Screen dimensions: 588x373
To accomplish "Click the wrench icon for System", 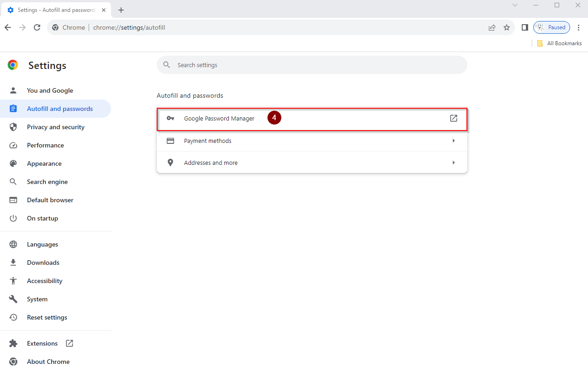I will 13,299.
